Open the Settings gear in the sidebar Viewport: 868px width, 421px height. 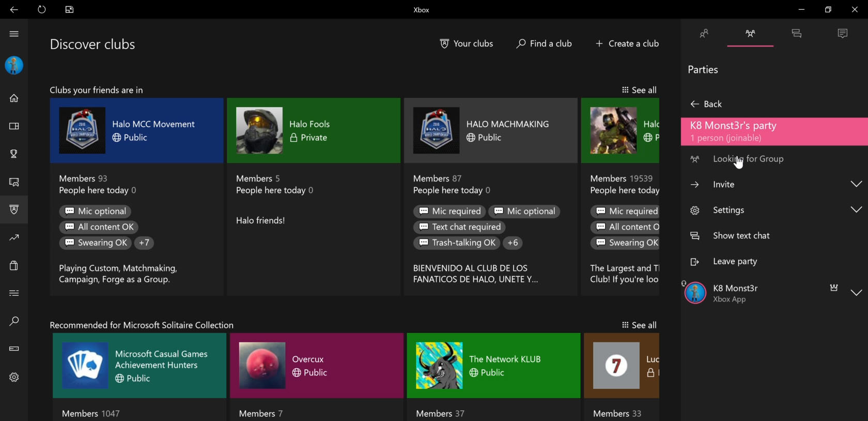click(14, 377)
